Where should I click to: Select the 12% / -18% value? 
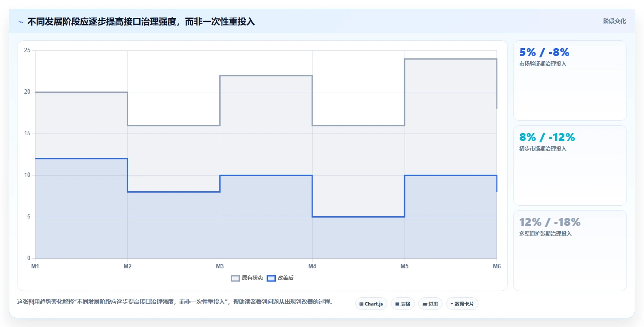(x=549, y=222)
